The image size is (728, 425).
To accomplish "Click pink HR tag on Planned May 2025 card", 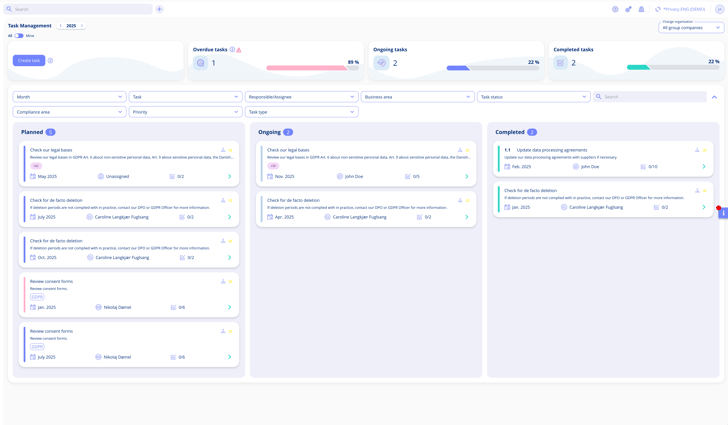I will pos(36,166).
